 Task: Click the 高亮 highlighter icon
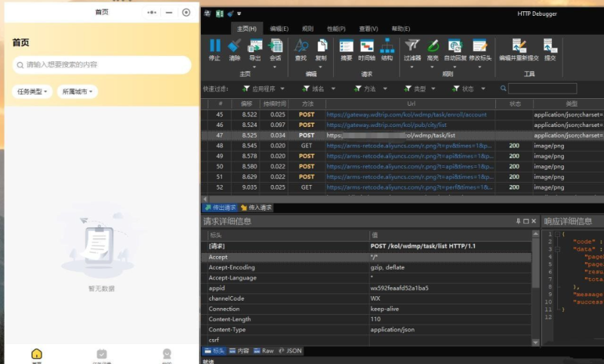click(433, 46)
